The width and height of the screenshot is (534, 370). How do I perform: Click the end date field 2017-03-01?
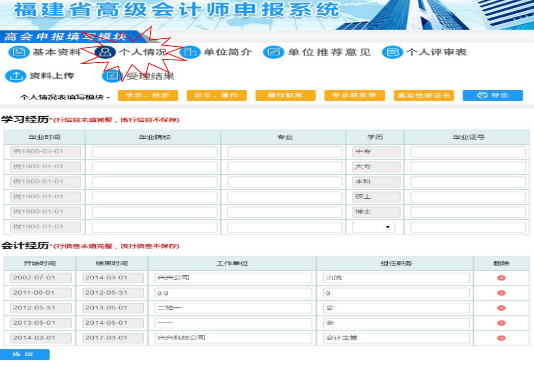pos(113,338)
